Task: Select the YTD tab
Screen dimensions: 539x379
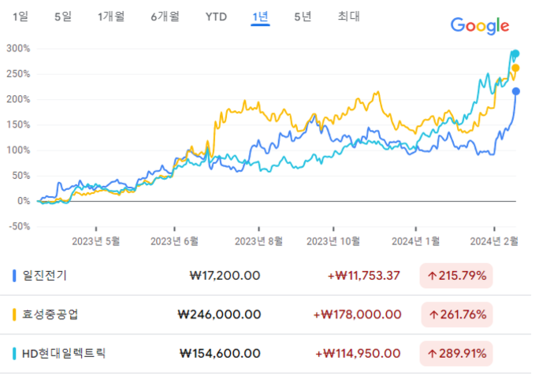Action: click(x=216, y=16)
